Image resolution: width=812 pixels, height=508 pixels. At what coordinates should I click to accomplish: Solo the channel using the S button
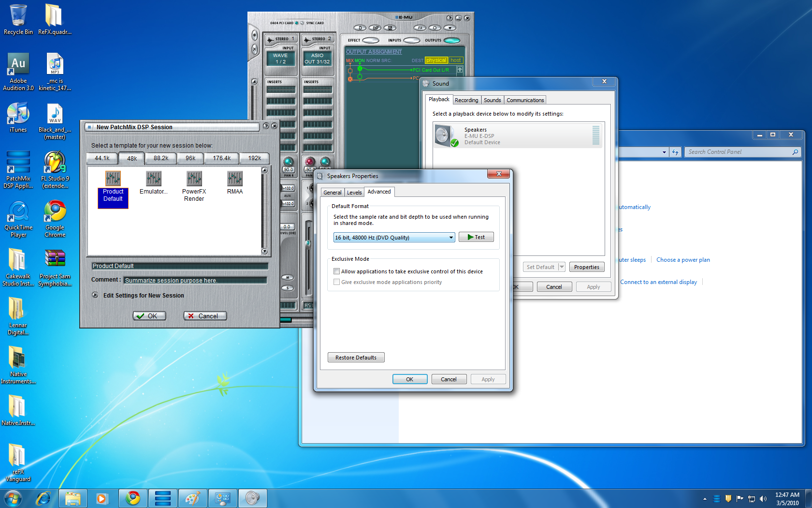tap(288, 288)
